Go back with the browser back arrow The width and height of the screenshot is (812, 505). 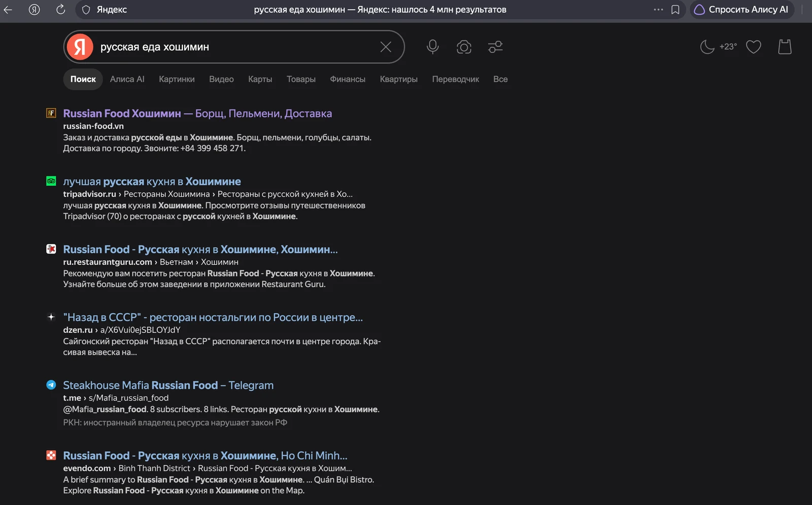pyautogui.click(x=8, y=10)
